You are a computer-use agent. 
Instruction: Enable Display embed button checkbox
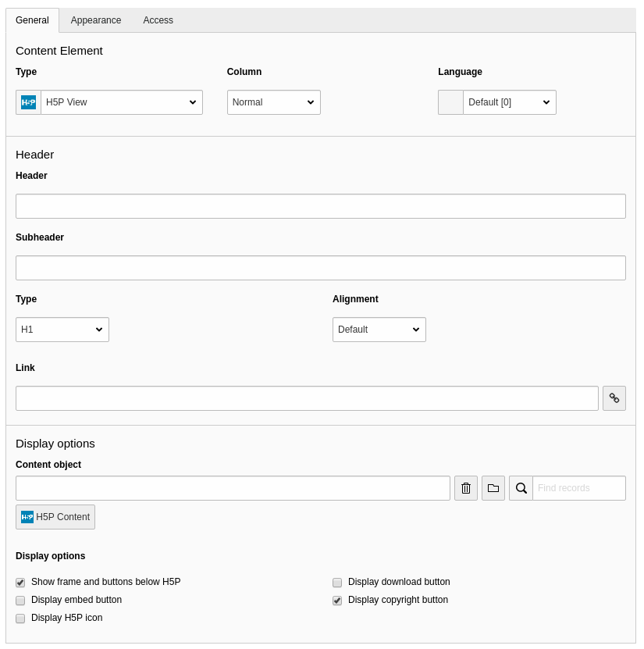[x=20, y=600]
